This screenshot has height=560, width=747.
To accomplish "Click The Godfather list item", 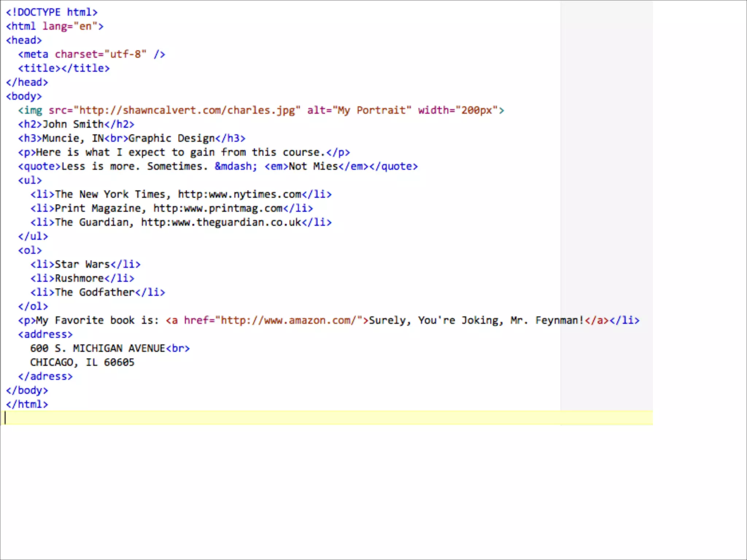I will (98, 292).
